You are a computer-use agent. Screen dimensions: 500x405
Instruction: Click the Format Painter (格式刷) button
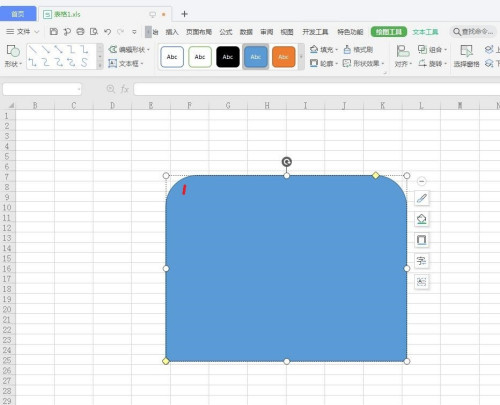(358, 50)
